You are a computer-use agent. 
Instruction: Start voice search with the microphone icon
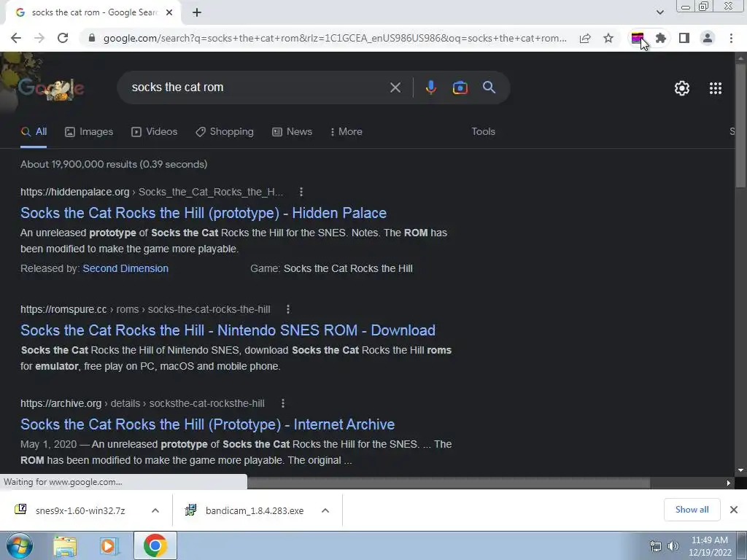430,87
